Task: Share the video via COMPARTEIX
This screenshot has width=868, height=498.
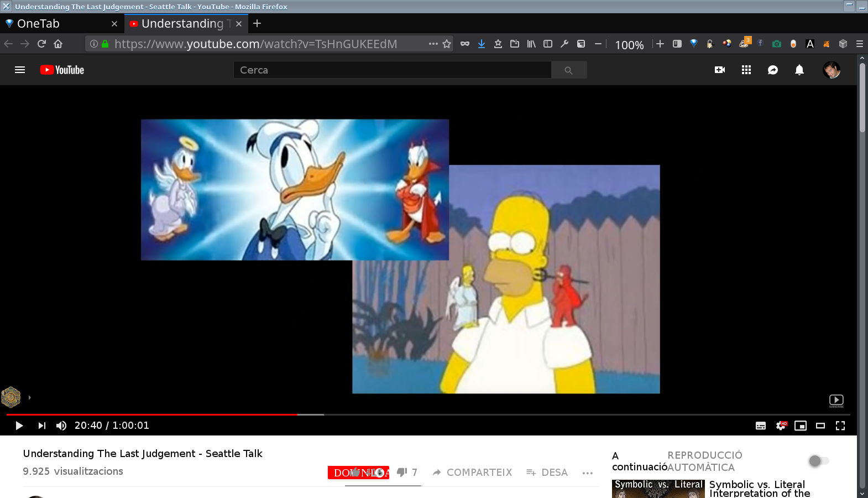Action: click(x=473, y=472)
